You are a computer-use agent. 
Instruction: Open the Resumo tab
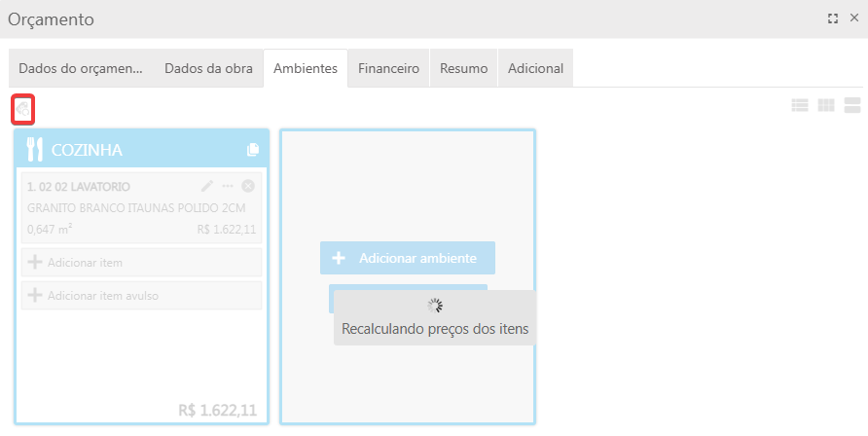463,69
